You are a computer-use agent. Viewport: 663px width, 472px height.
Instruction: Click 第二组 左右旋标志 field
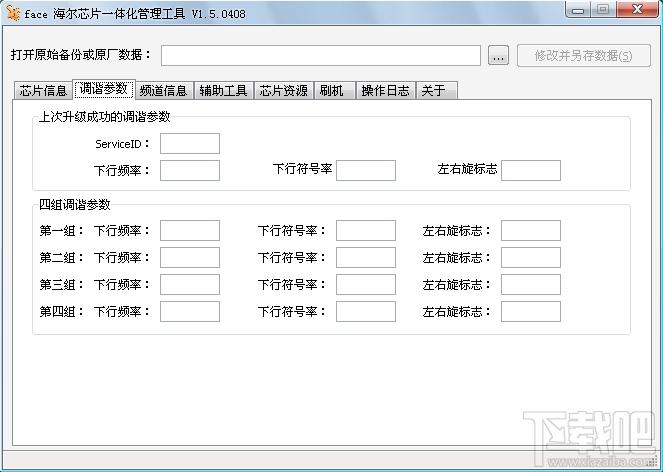pyautogui.click(x=531, y=258)
